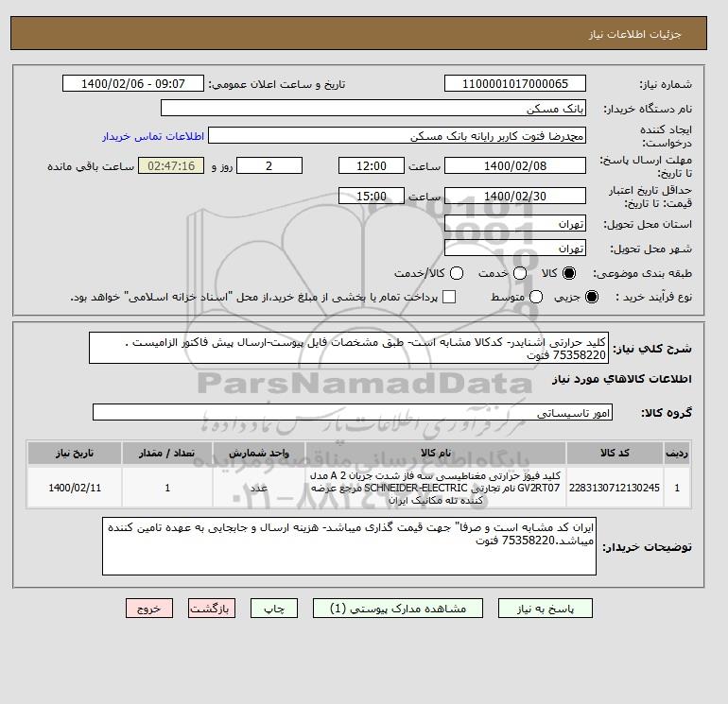Click the price validity date 1400/02/30

(x=515, y=196)
